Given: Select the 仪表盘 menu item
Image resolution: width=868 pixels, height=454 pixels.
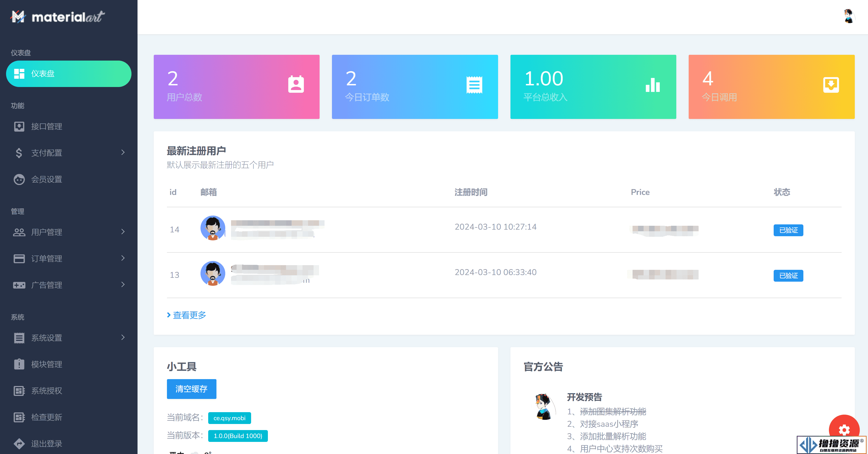Looking at the screenshot, I should [69, 74].
